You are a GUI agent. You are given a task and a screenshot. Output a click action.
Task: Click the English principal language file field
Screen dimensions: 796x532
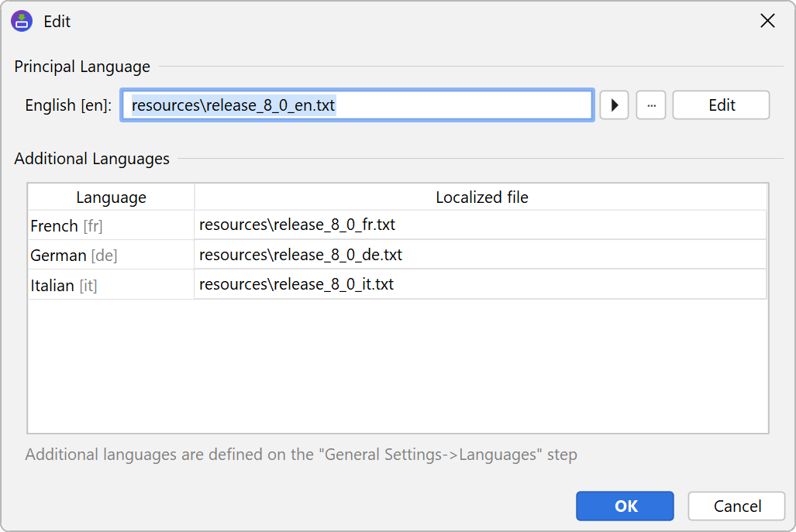(357, 105)
